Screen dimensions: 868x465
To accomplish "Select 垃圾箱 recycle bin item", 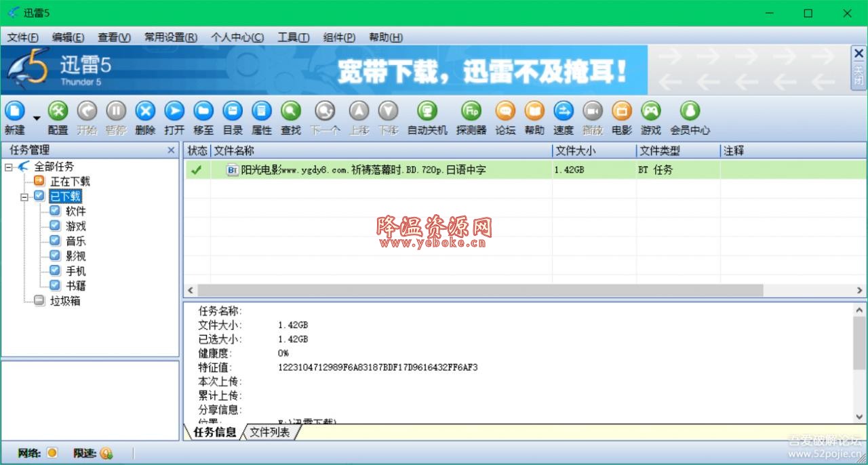I will coord(65,301).
